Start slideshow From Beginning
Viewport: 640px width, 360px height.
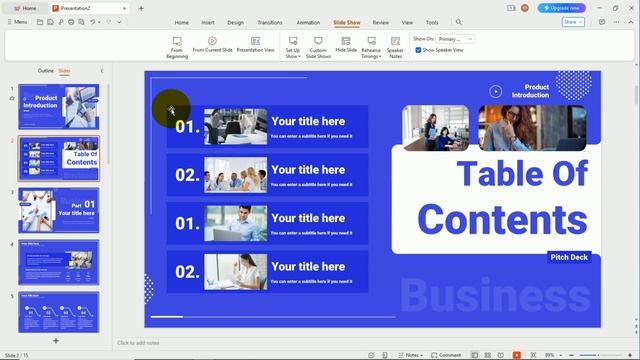pos(177,47)
